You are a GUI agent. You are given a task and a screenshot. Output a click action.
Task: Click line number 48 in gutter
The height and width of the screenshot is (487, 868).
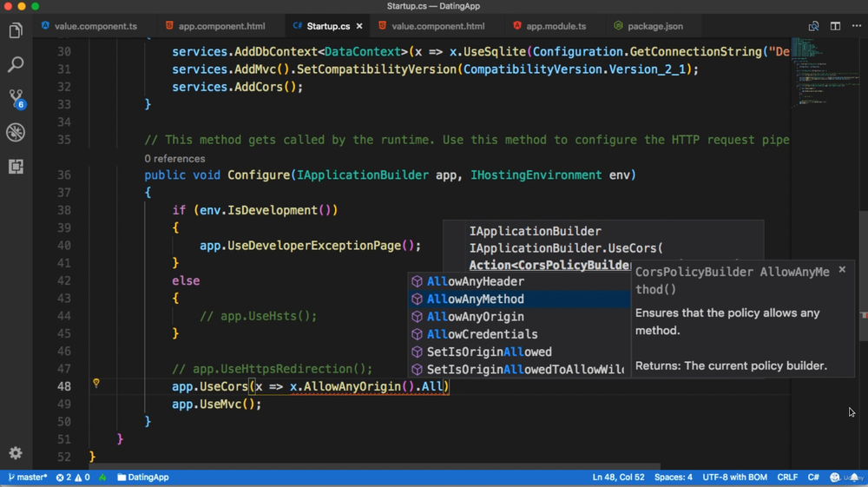point(63,386)
